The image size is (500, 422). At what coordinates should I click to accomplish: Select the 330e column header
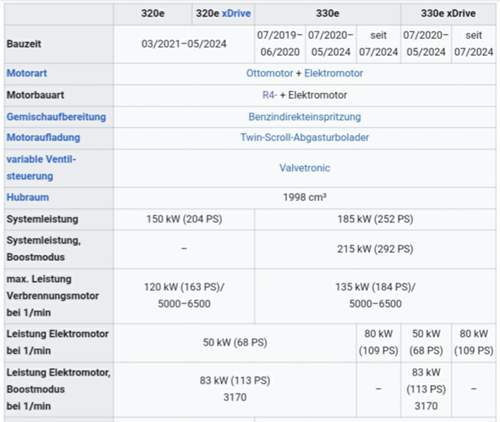[328, 13]
